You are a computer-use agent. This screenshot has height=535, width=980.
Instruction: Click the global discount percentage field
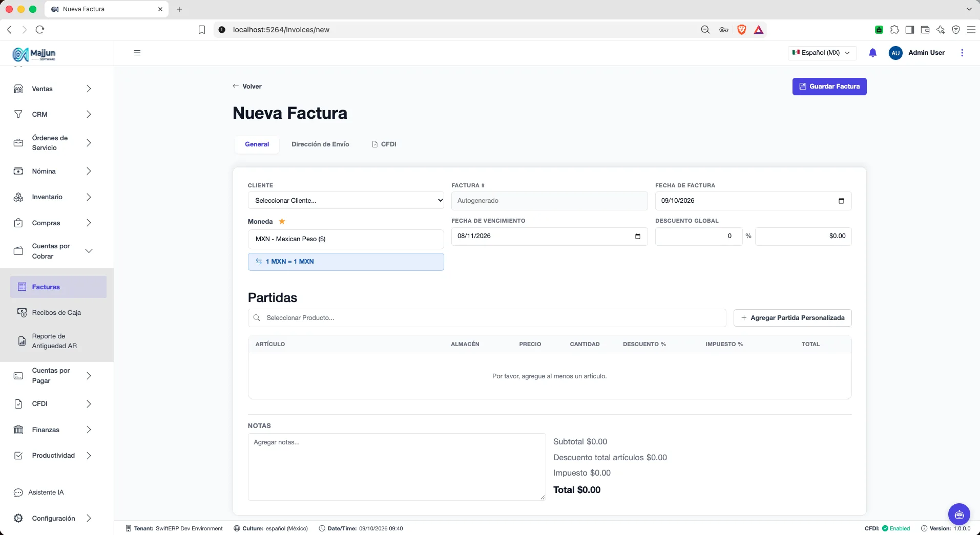(x=699, y=236)
